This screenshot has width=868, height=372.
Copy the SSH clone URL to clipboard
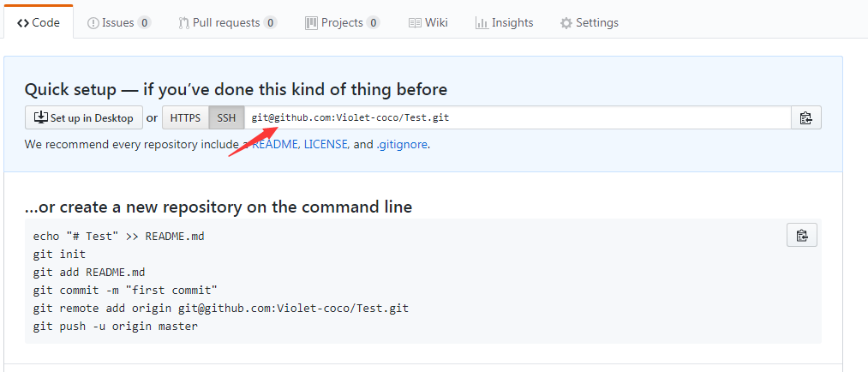805,118
